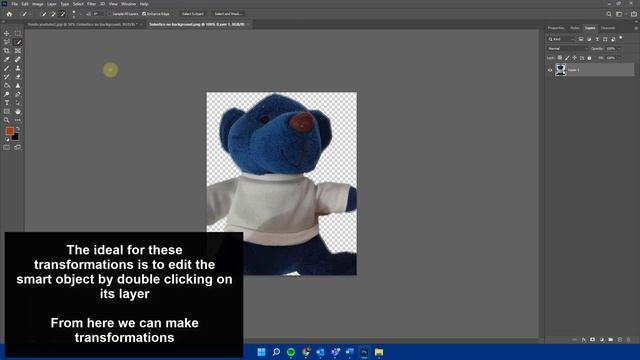Select the Spot Healing Brush tool
The width and height of the screenshot is (640, 360).
[x=18, y=59]
